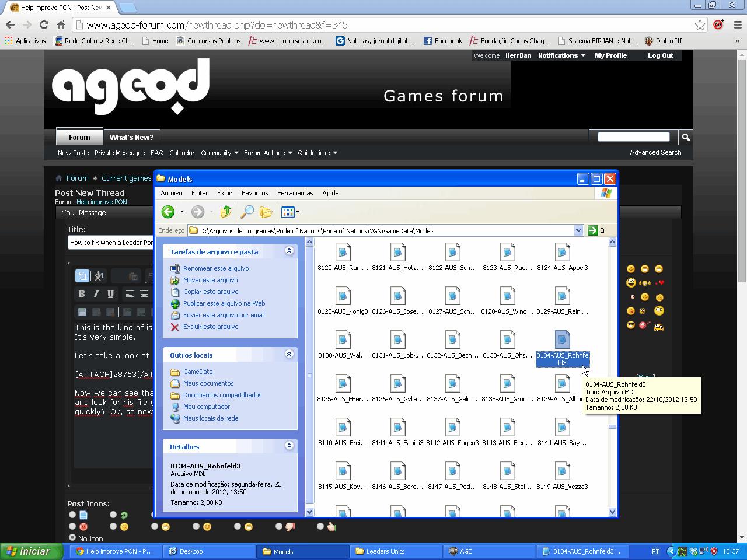Click the Bold formatting button in editor
This screenshot has width=747, height=560.
tap(82, 294)
